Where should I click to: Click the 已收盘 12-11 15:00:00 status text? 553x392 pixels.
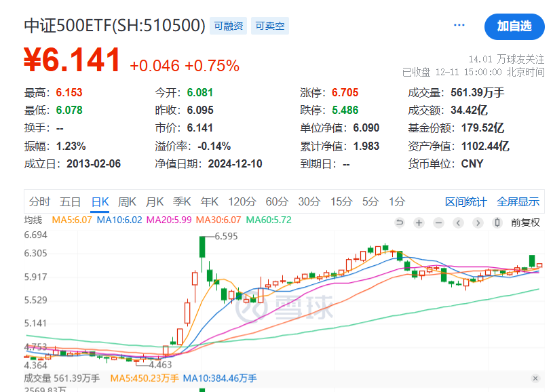tap(474, 73)
